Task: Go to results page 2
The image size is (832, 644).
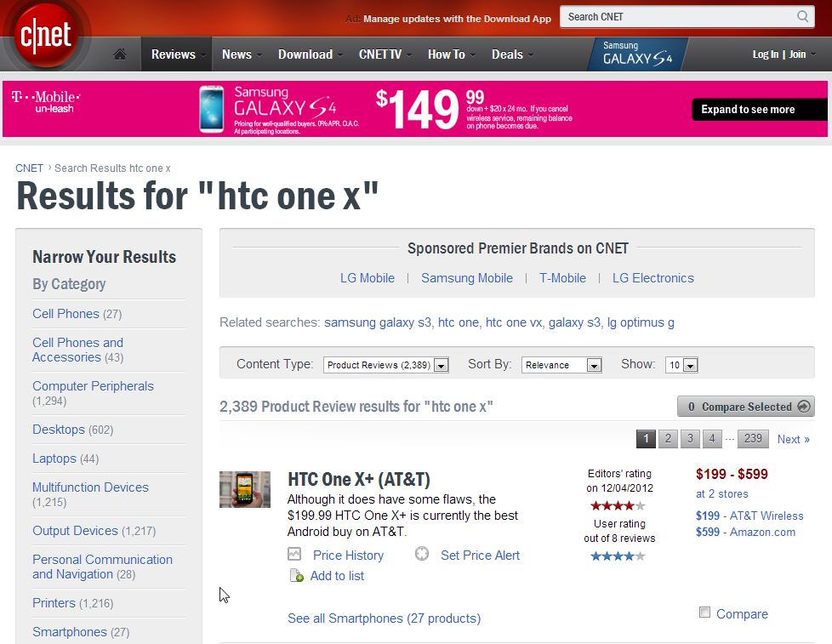Action: [x=668, y=439]
